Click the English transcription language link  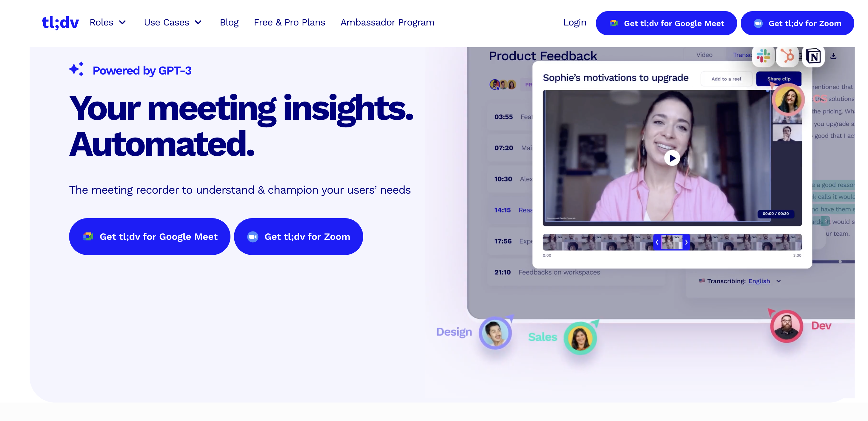click(x=759, y=281)
